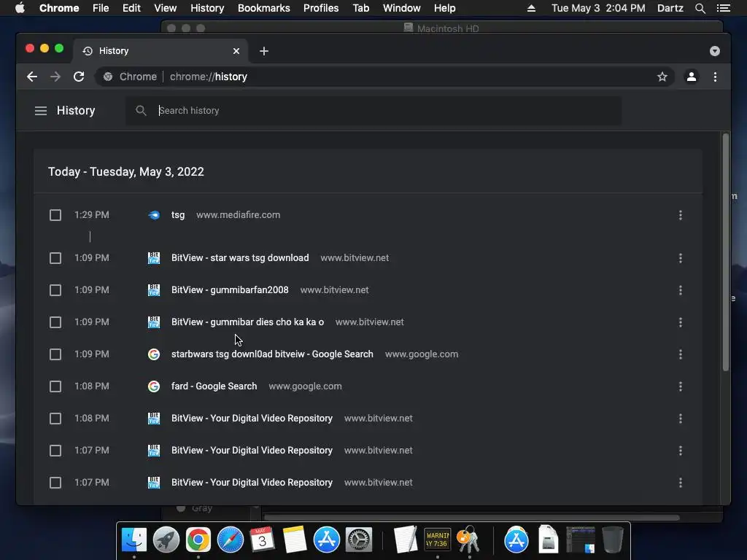Screen dimensions: 747x560
Task: Reload the history page
Action: click(79, 77)
